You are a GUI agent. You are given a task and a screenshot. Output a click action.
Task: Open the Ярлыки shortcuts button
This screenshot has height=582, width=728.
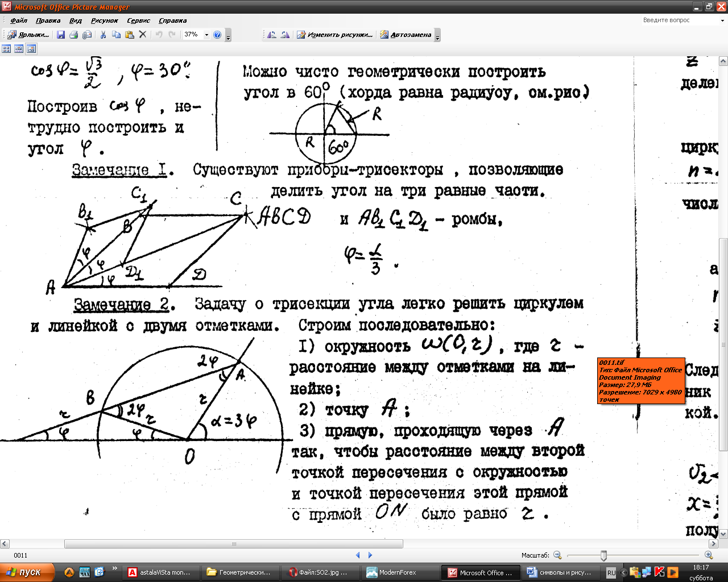click(x=28, y=35)
